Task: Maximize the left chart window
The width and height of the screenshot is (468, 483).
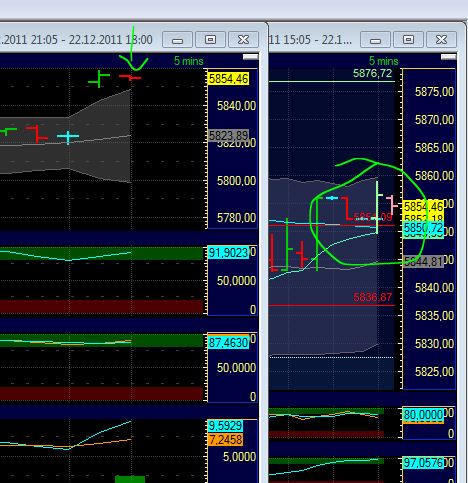Action: click(210, 40)
